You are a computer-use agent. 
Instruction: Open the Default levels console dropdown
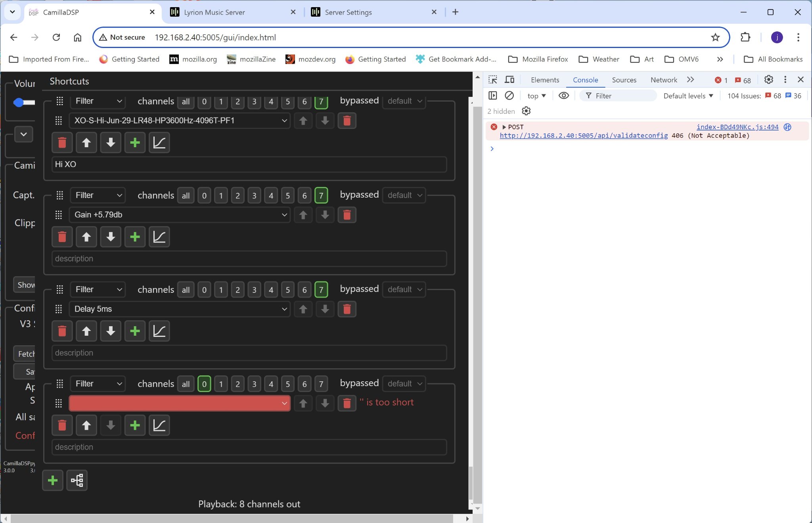pos(688,96)
